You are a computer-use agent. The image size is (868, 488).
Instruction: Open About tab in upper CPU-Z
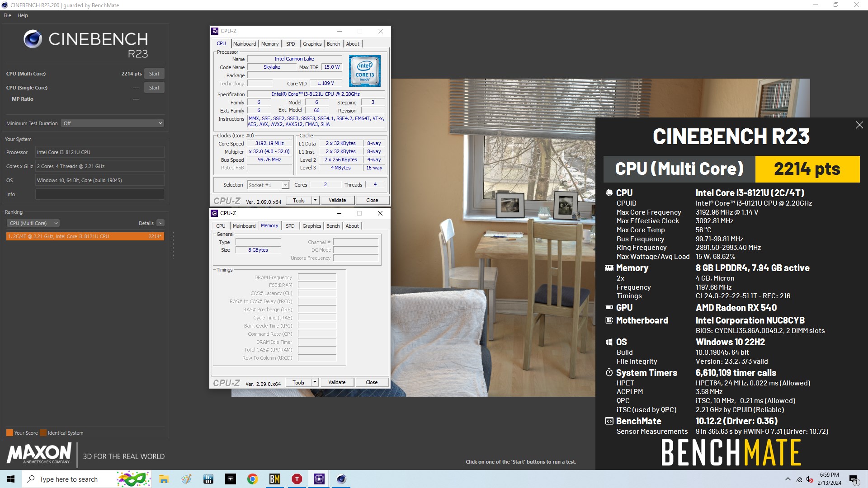click(353, 44)
